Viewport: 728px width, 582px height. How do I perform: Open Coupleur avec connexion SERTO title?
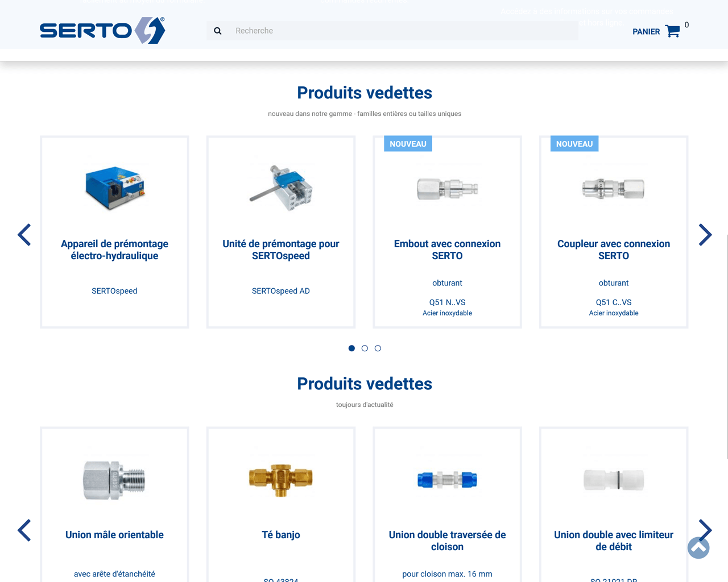pos(614,250)
